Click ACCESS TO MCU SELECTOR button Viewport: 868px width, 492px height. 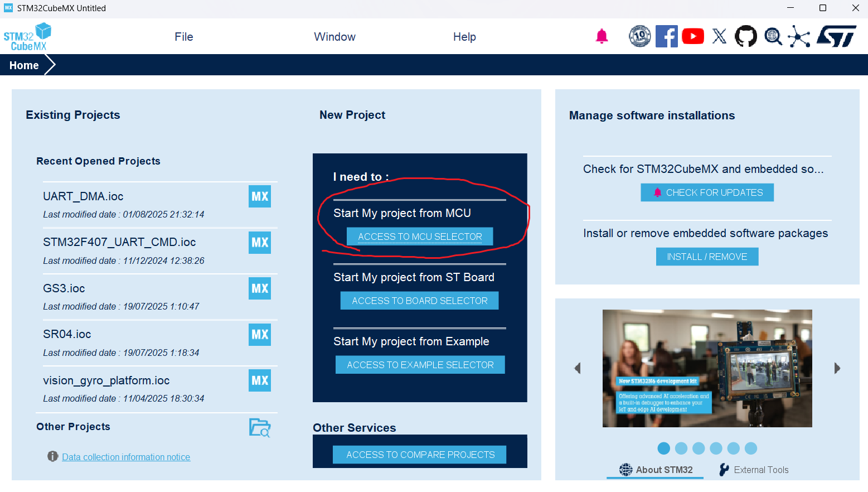click(x=420, y=237)
